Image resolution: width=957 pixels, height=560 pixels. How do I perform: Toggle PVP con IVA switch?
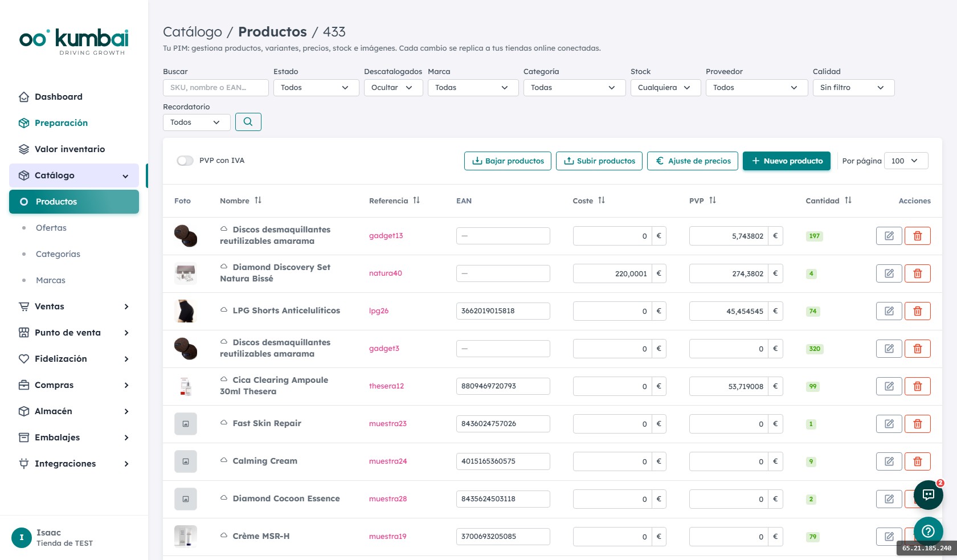coord(185,161)
